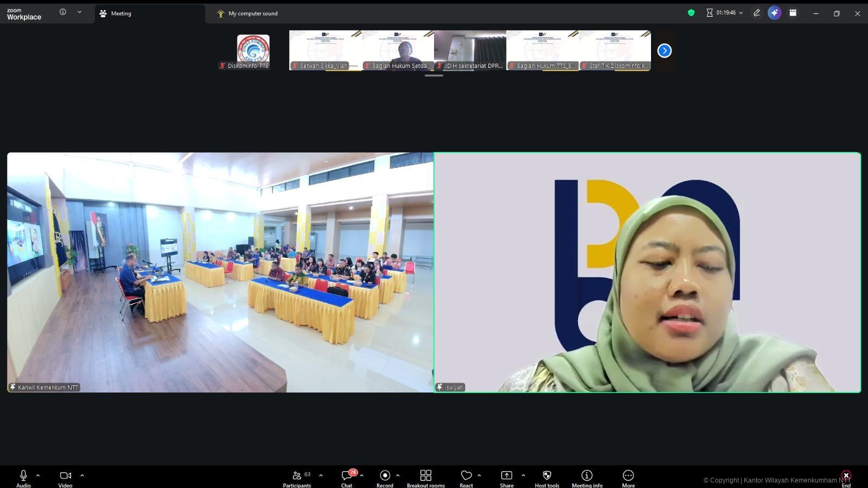Show Meeting info

586,478
